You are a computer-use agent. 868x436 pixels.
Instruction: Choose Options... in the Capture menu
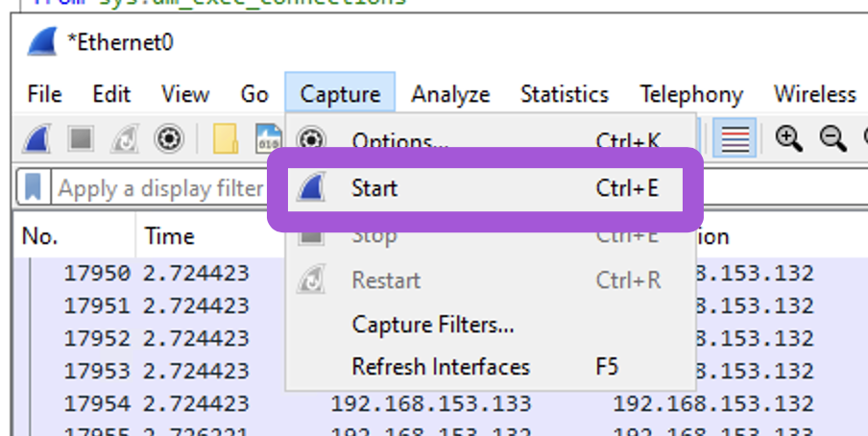[490, 139]
